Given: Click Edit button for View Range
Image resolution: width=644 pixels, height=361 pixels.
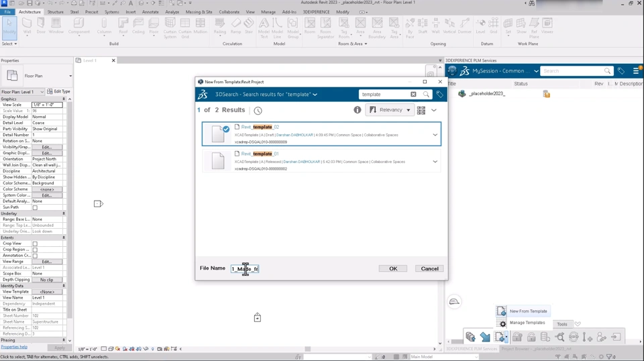Looking at the screenshot, I should (47, 262).
